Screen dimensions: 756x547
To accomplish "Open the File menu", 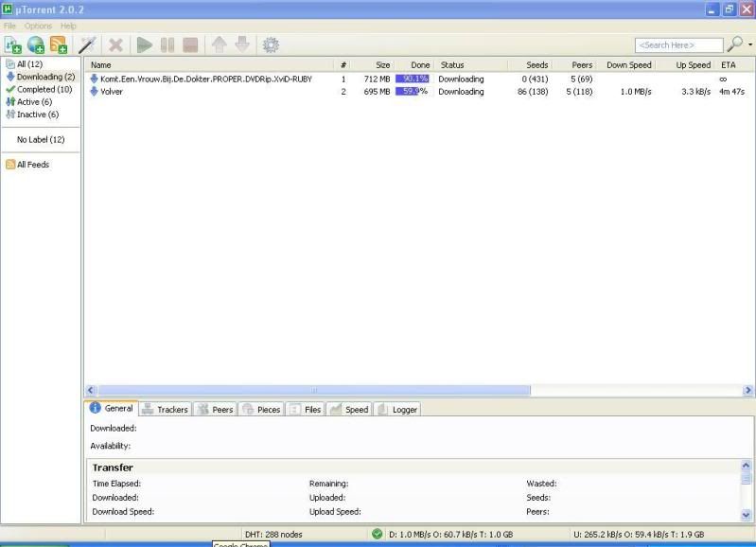I will [9, 26].
